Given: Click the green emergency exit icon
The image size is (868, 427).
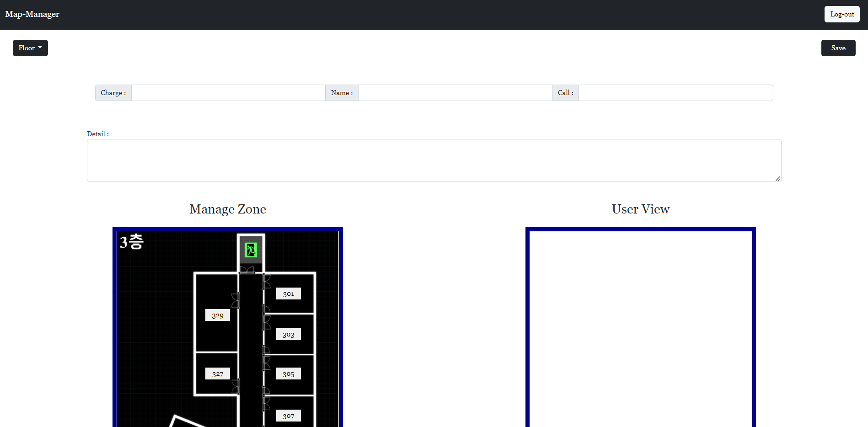Looking at the screenshot, I should click(x=251, y=250).
